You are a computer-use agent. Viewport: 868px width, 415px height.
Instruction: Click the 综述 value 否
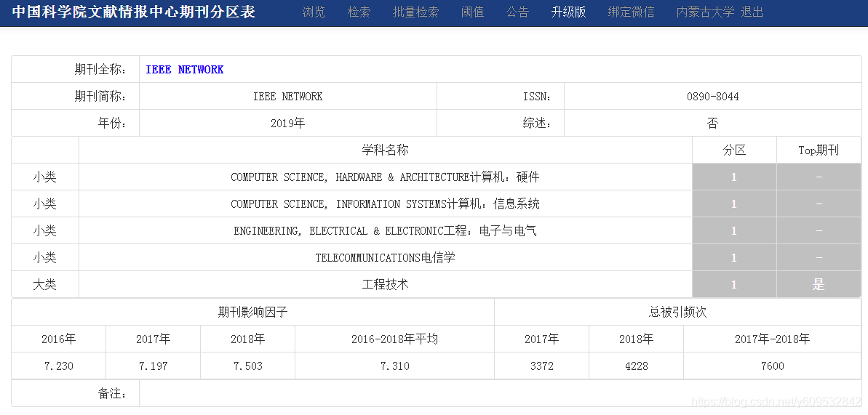713,123
